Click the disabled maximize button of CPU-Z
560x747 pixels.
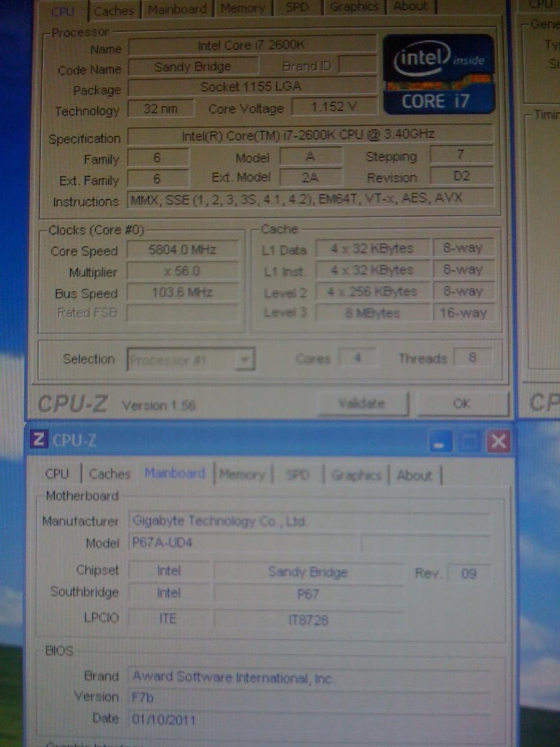(x=469, y=442)
